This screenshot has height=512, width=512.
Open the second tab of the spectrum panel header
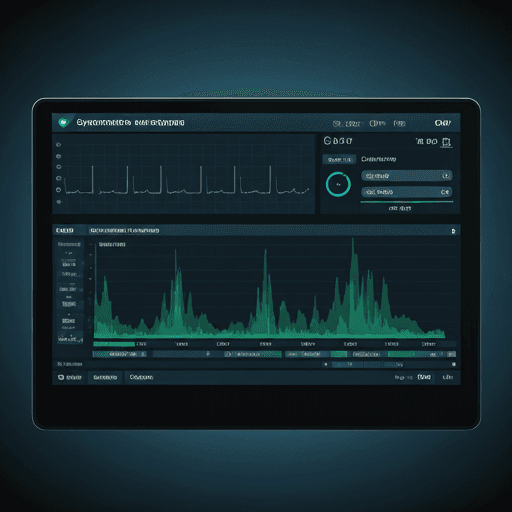[125, 231]
